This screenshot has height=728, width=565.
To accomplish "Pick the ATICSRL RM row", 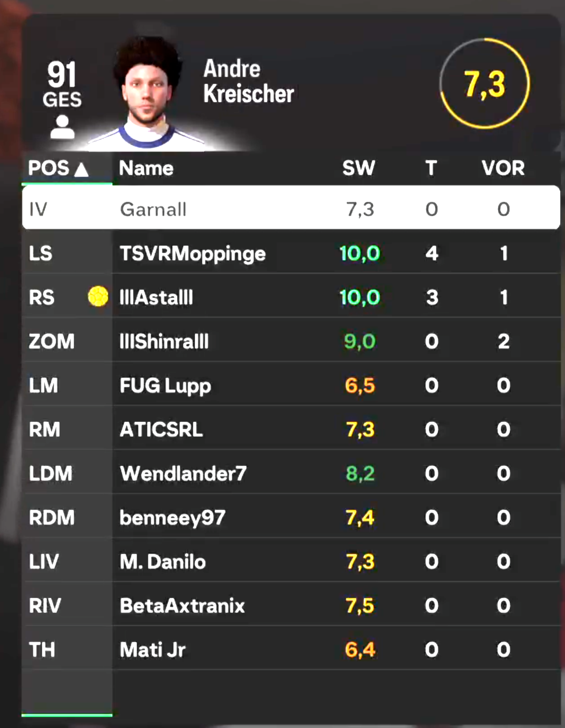I will click(291, 429).
